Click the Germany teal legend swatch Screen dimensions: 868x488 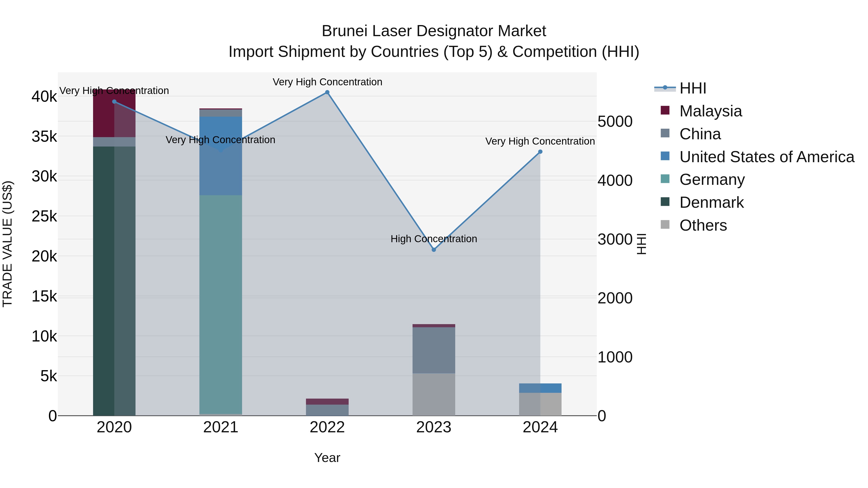pyautogui.click(x=665, y=179)
